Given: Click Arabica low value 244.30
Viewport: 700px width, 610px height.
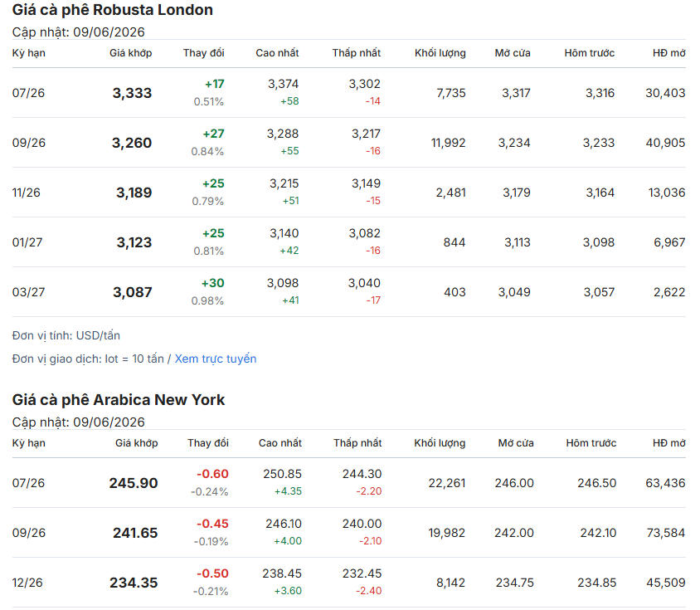Looking at the screenshot, I should 362,474.
